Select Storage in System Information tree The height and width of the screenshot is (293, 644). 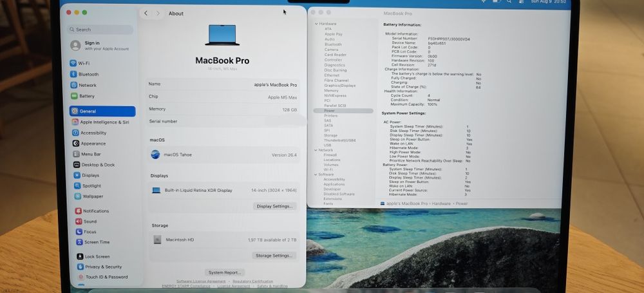point(330,135)
